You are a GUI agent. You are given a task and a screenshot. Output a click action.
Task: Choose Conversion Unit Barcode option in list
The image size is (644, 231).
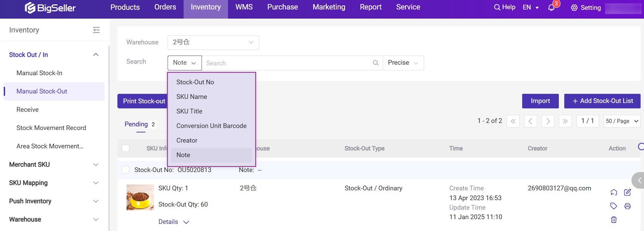211,126
